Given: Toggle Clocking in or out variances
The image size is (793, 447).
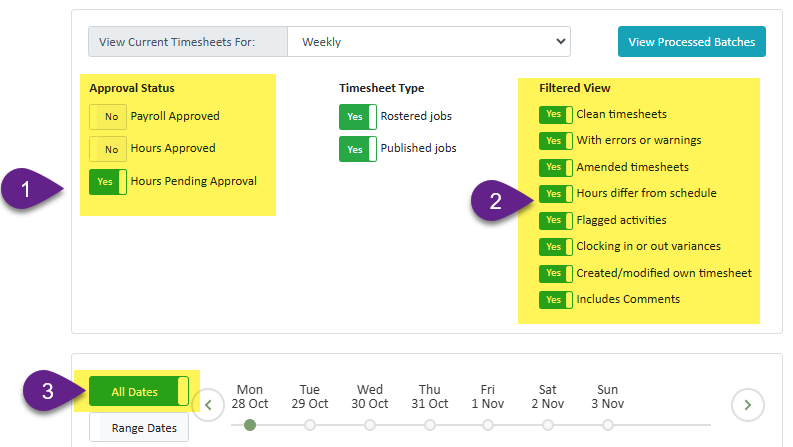Looking at the screenshot, I should pos(556,247).
